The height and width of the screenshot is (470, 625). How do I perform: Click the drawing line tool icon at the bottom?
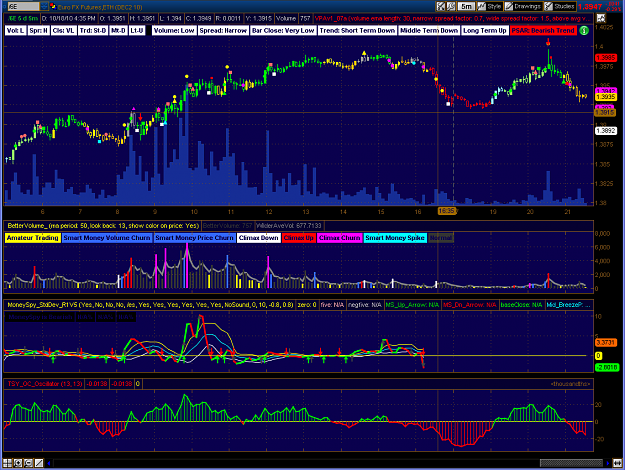[x=39, y=463]
